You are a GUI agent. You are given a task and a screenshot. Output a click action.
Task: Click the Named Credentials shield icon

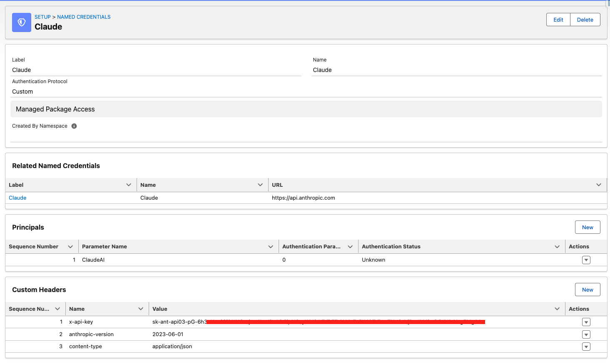22,22
